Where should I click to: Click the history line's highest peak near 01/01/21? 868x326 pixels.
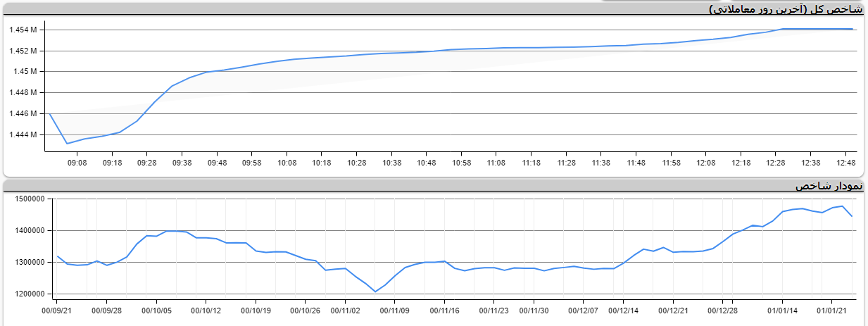[x=842, y=206]
